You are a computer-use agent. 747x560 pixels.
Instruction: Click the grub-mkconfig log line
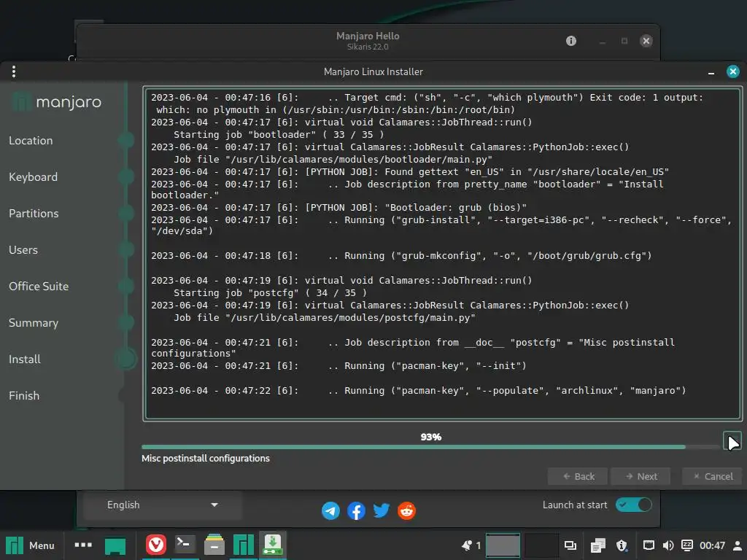(401, 256)
